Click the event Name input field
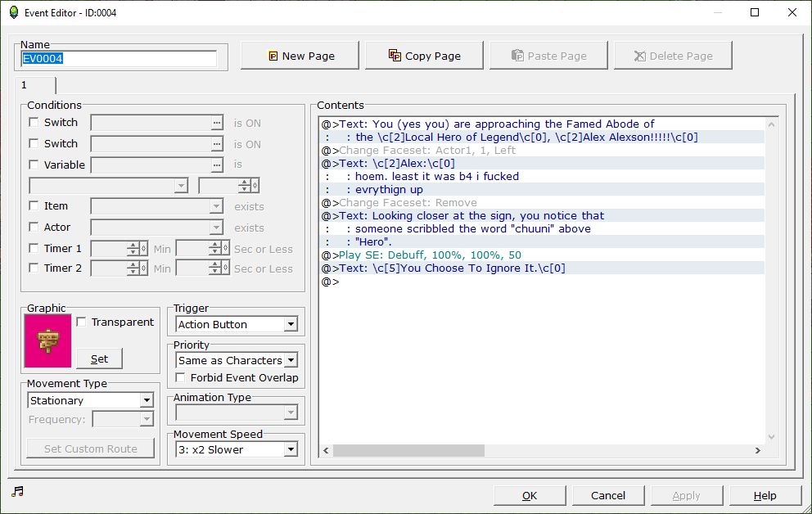This screenshot has width=812, height=514. coord(119,59)
